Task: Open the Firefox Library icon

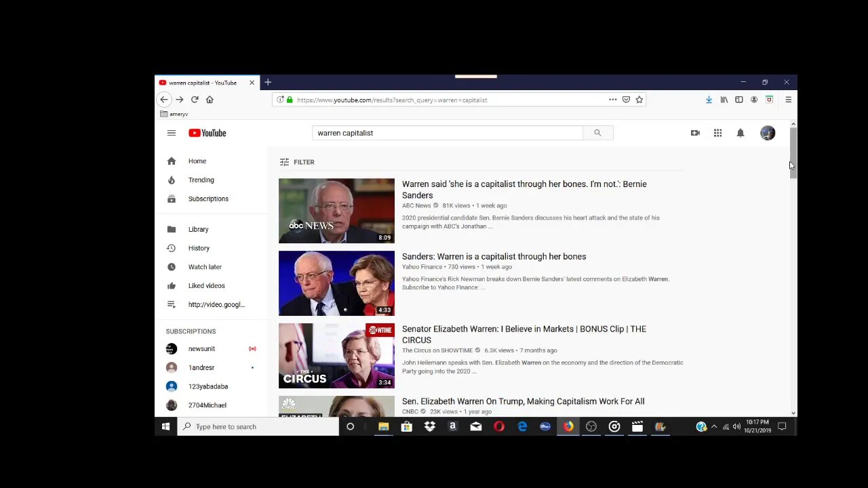Action: (x=724, y=100)
